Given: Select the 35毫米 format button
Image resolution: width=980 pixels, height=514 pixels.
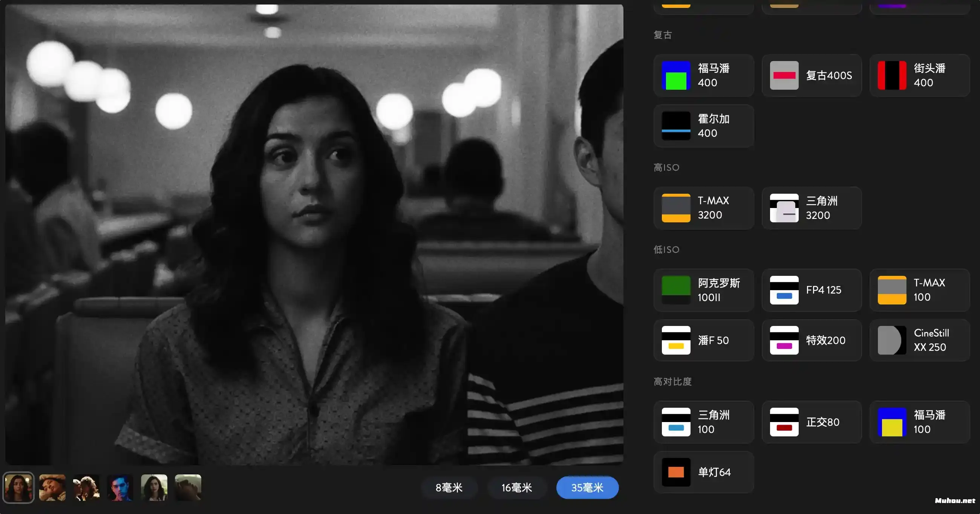Looking at the screenshot, I should coord(587,487).
